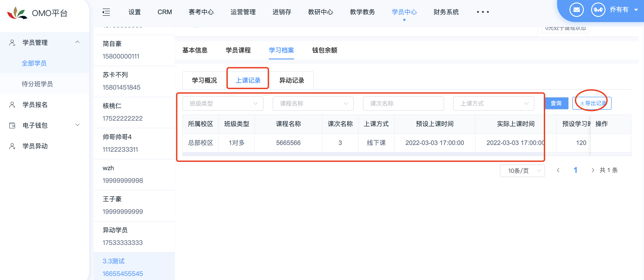Open the 班级类型 filter dropdown
Screen dimensions: 644x280
[x=223, y=104]
